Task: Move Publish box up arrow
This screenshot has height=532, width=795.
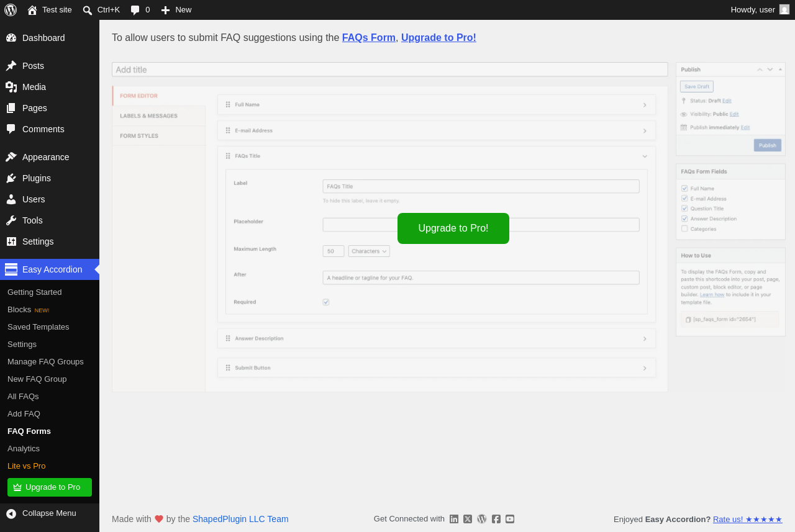Action: click(x=760, y=70)
